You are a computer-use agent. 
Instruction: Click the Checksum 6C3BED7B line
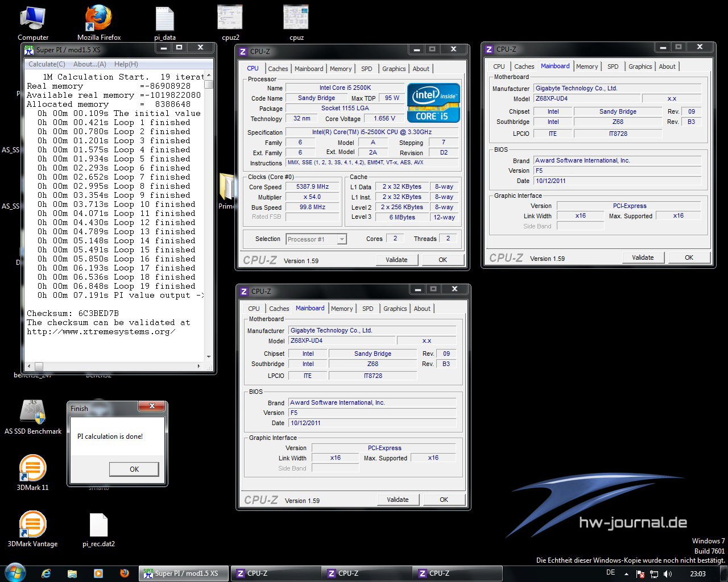(x=73, y=313)
